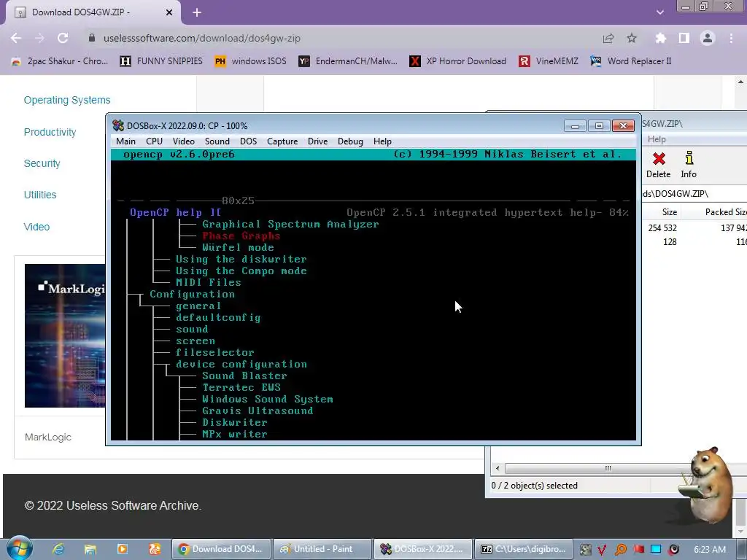Image resolution: width=747 pixels, height=560 pixels.
Task: Open FUNNY SNIPPIES bookmark
Action: 161,61
